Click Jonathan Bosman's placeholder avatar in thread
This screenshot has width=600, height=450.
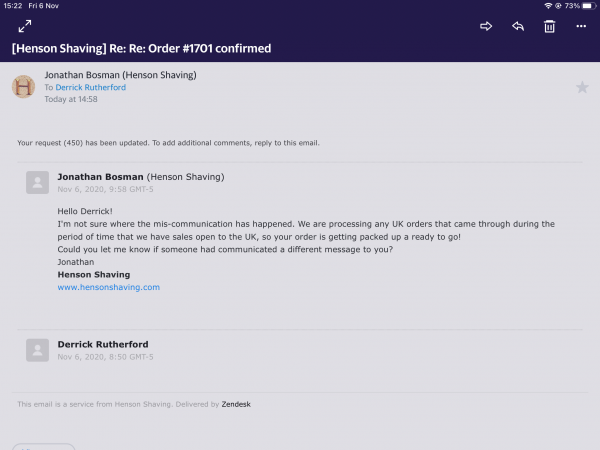(38, 183)
